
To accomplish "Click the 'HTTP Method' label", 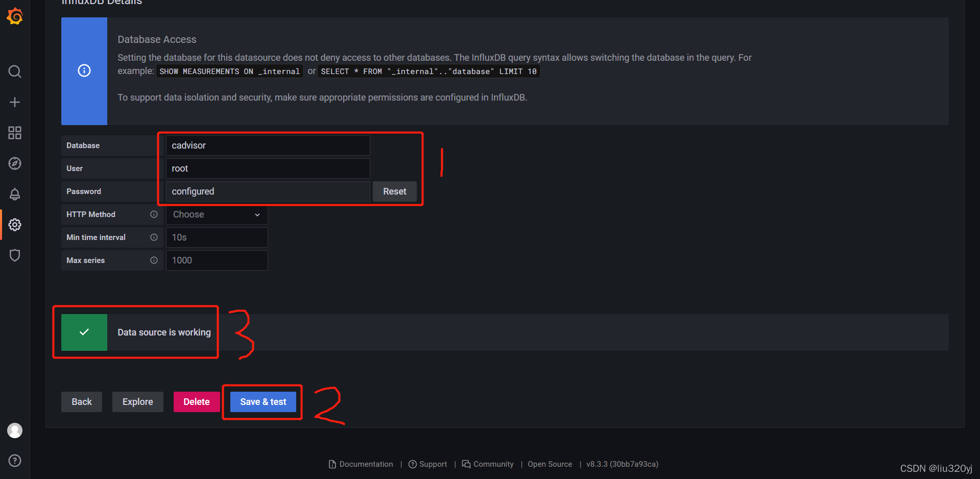I will click(91, 214).
